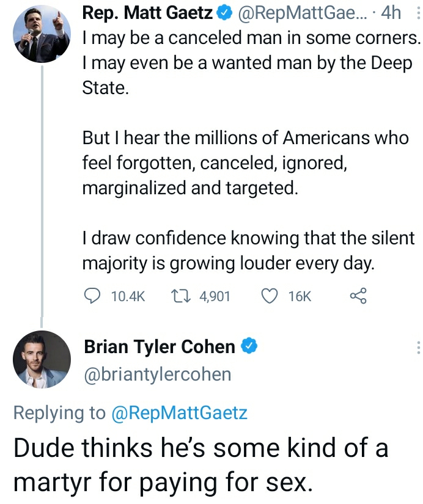Image resolution: width=423 pixels, height=504 pixels.
Task: Like Matt Gaetz's tweet with the heart
Action: tap(270, 296)
